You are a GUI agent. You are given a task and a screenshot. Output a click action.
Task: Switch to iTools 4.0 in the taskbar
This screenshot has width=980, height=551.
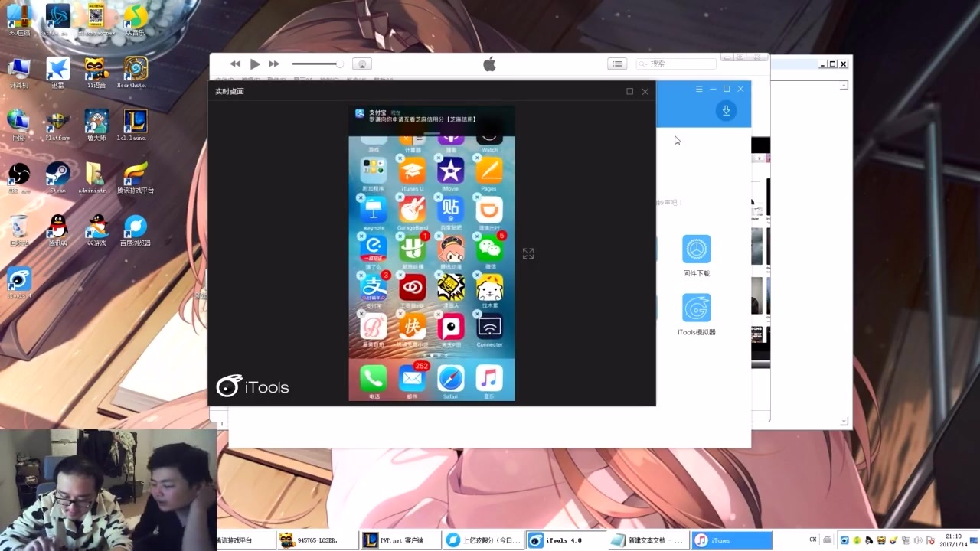[565, 540]
